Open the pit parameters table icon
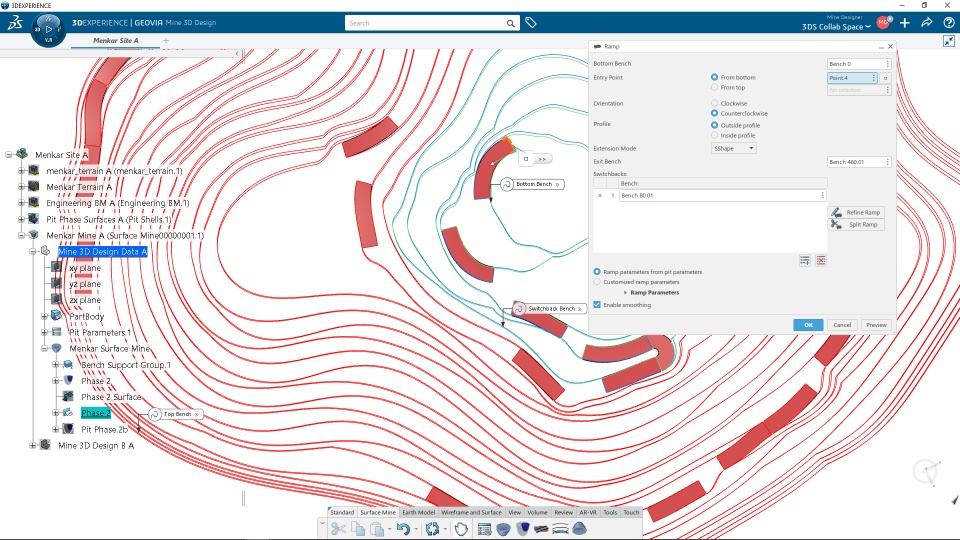Image resolution: width=960 pixels, height=540 pixels. tap(484, 529)
